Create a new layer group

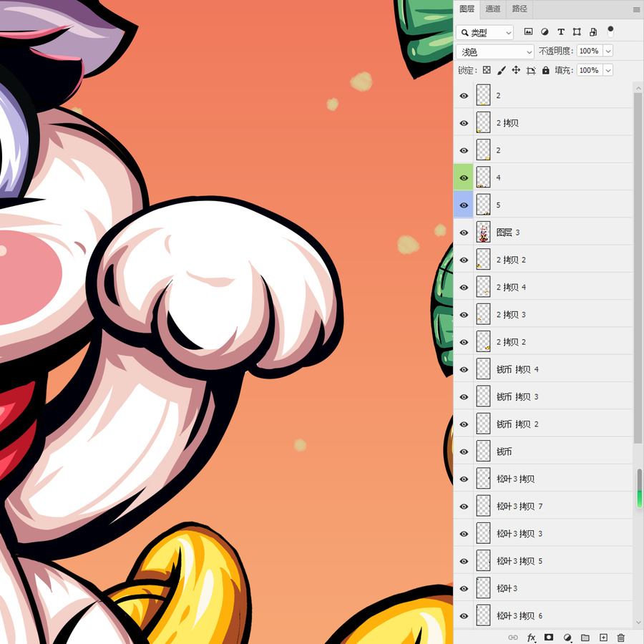(x=585, y=638)
